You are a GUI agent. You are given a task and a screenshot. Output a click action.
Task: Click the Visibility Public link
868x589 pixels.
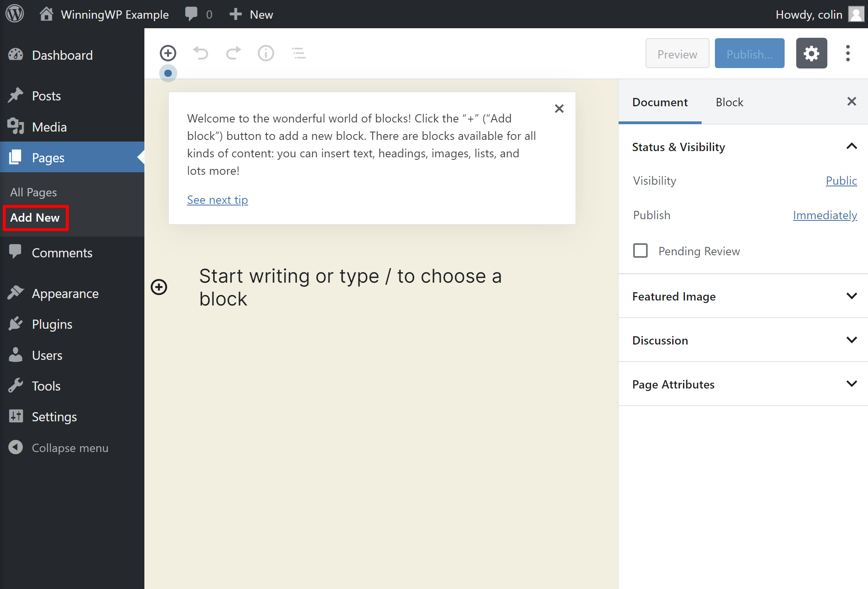(841, 181)
